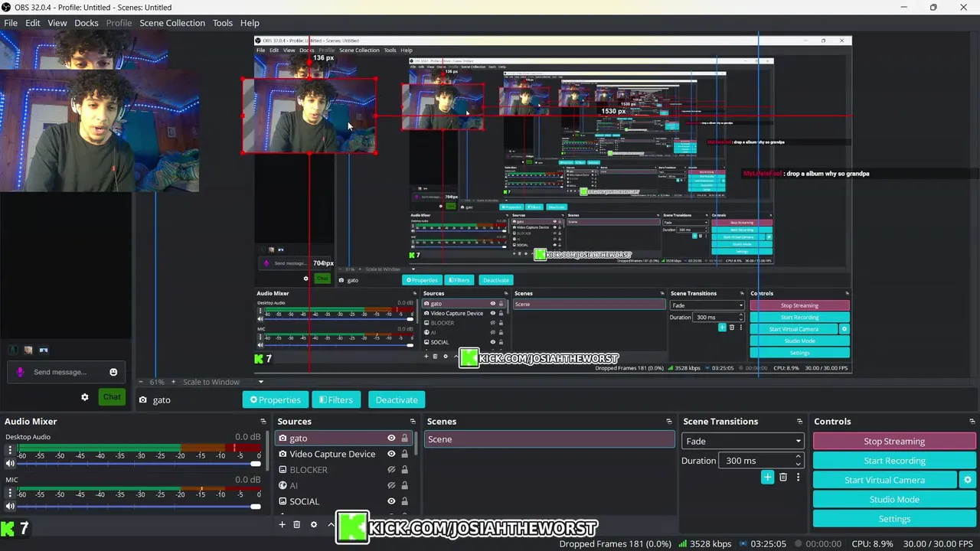The width and height of the screenshot is (980, 551).
Task: Click the green Chat button
Action: point(112,396)
